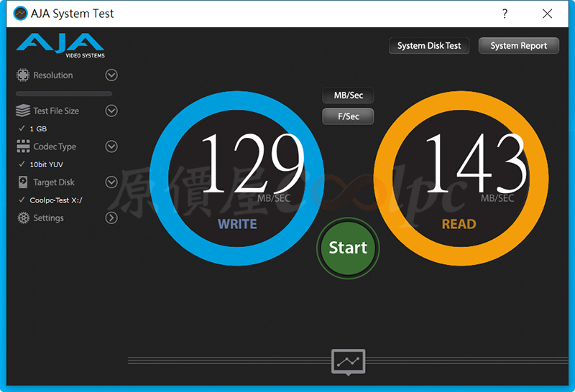The image size is (575, 392).
Task: Open the System Disk Test view
Action: [x=429, y=46]
